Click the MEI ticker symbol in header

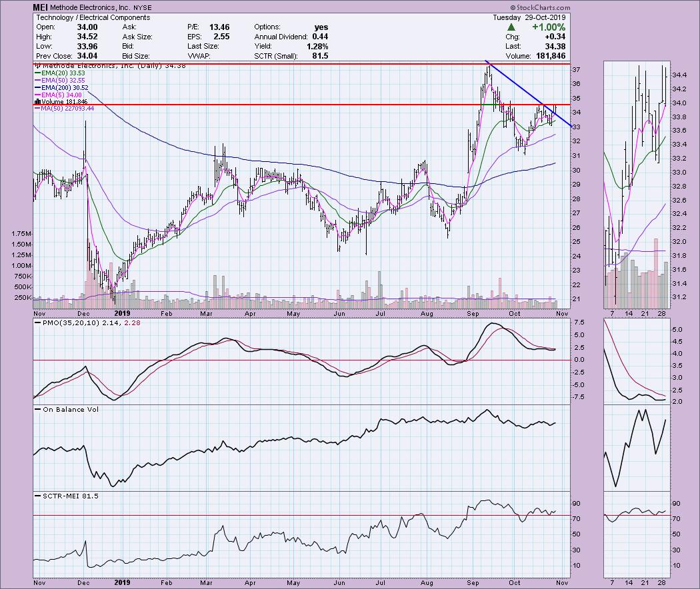(40, 7)
